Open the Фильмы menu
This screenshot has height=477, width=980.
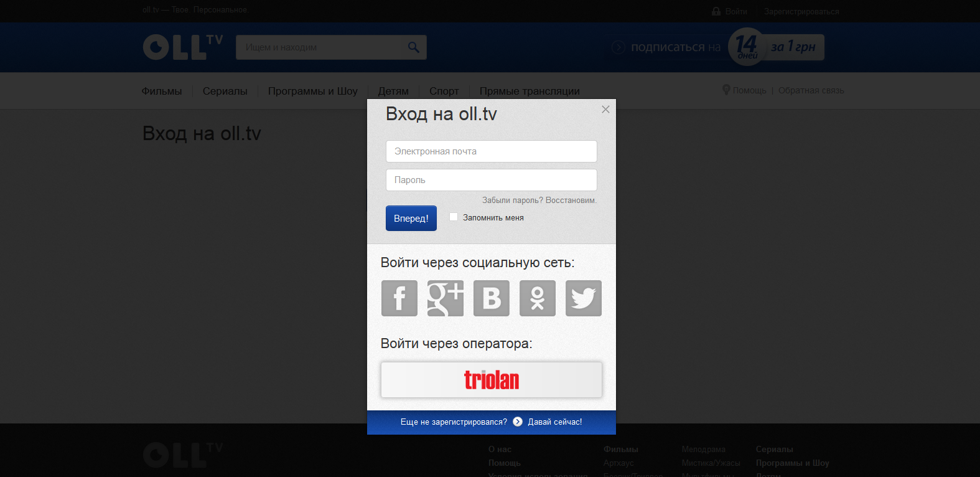tap(162, 91)
